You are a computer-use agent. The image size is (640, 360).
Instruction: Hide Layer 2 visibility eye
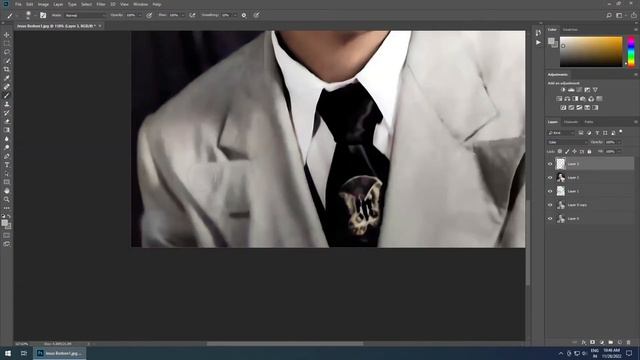[550, 178]
